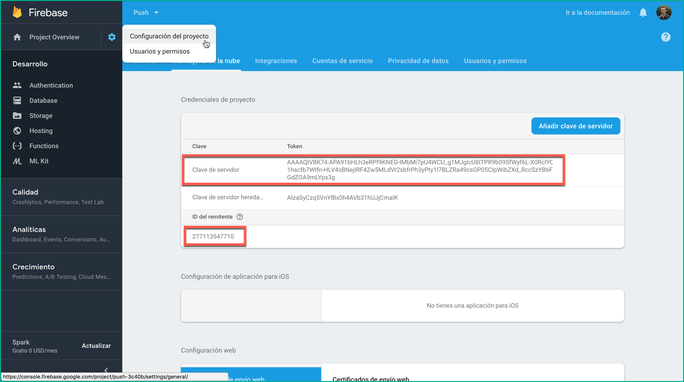684x382 pixels.
Task: Click Añadir clave de servidor button
Action: (x=575, y=126)
